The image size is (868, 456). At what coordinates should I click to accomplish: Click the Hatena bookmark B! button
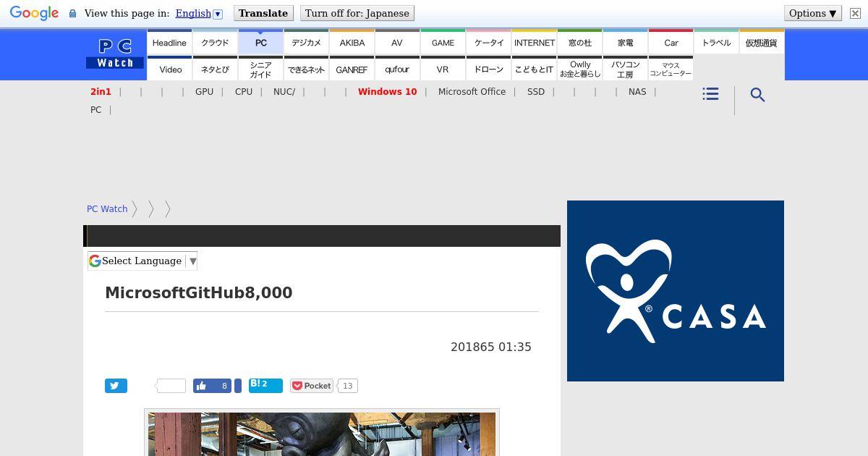pos(265,385)
